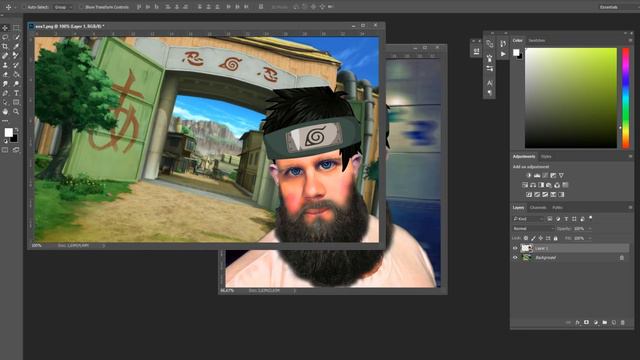Screen dimensions: 640x360
Task: Hide Layer 1 with its eye icon
Action: [515, 248]
